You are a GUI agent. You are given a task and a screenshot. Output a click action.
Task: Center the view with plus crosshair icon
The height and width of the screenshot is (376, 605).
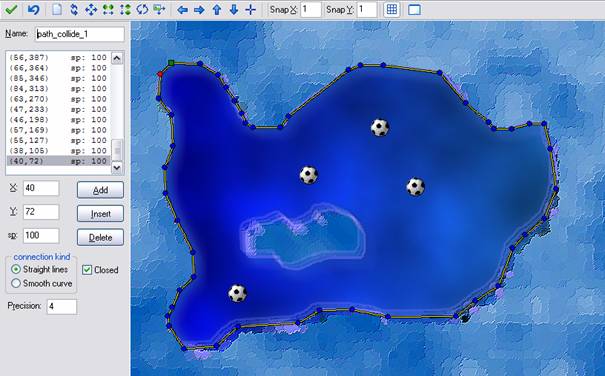[x=250, y=10]
